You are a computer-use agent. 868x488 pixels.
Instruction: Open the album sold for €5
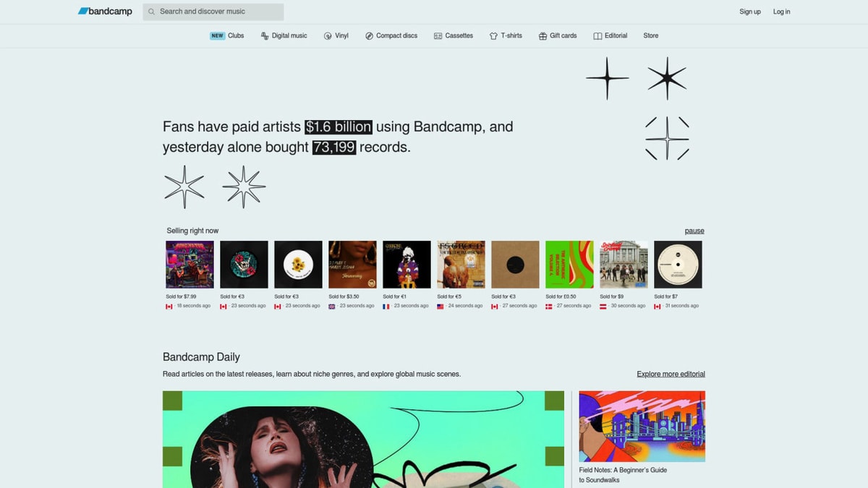461,263
